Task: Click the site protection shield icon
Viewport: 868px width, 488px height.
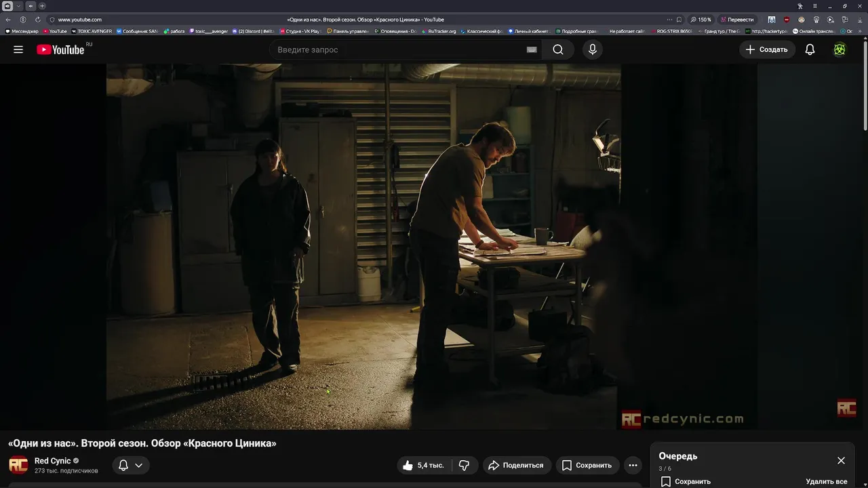Action: 52,20
